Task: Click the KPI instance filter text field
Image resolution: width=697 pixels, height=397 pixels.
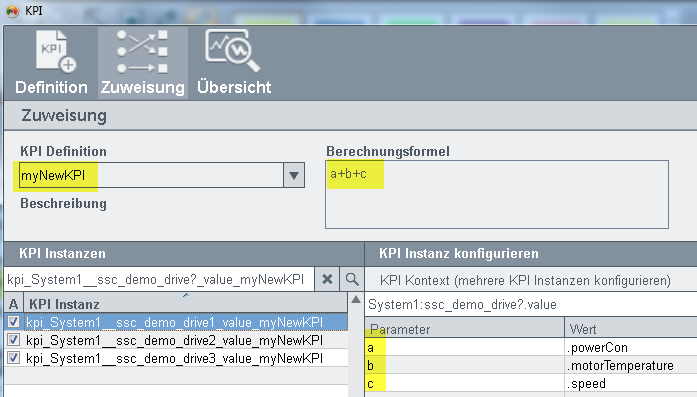Action: tap(159, 279)
